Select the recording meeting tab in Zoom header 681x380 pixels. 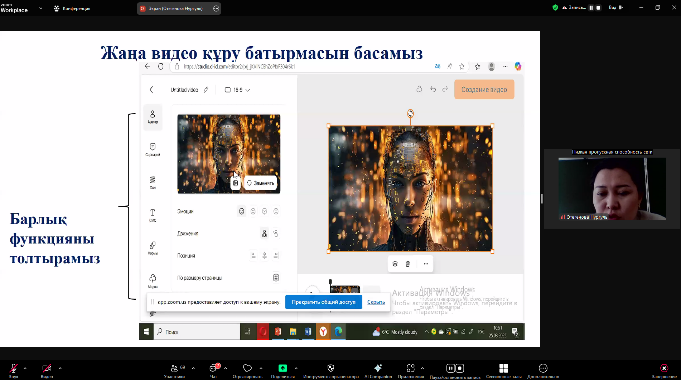click(179, 8)
